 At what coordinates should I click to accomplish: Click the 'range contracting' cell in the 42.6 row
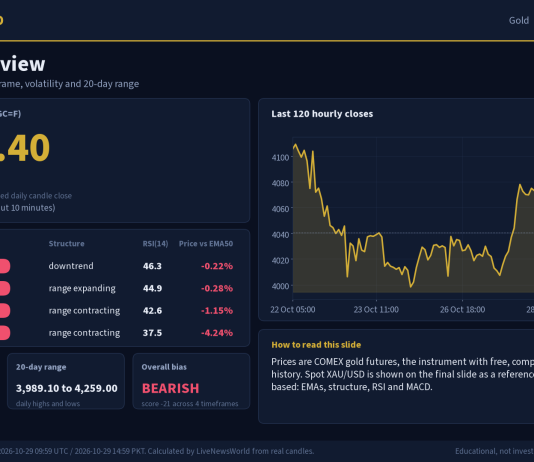(x=84, y=310)
